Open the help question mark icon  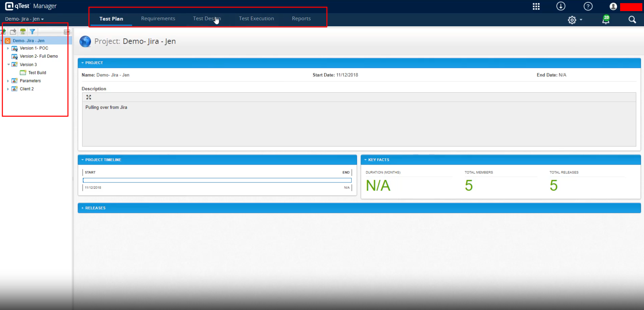[588, 6]
